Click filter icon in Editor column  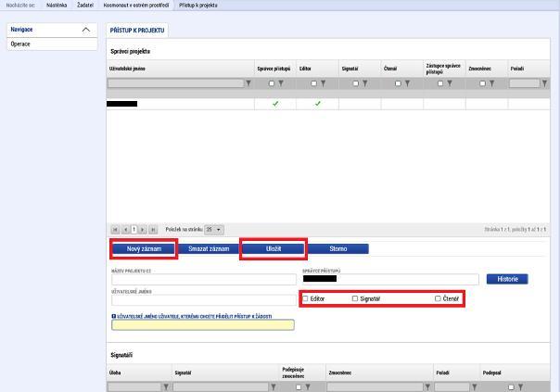324,83
